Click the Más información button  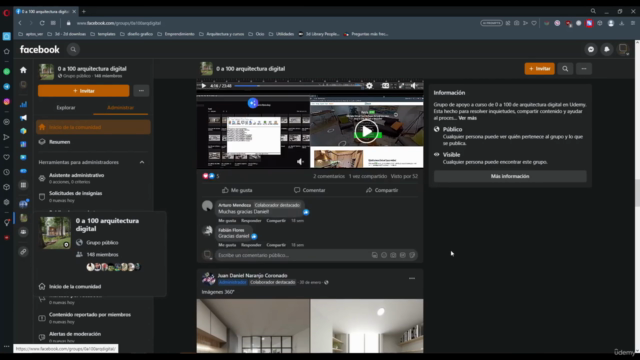point(510,176)
